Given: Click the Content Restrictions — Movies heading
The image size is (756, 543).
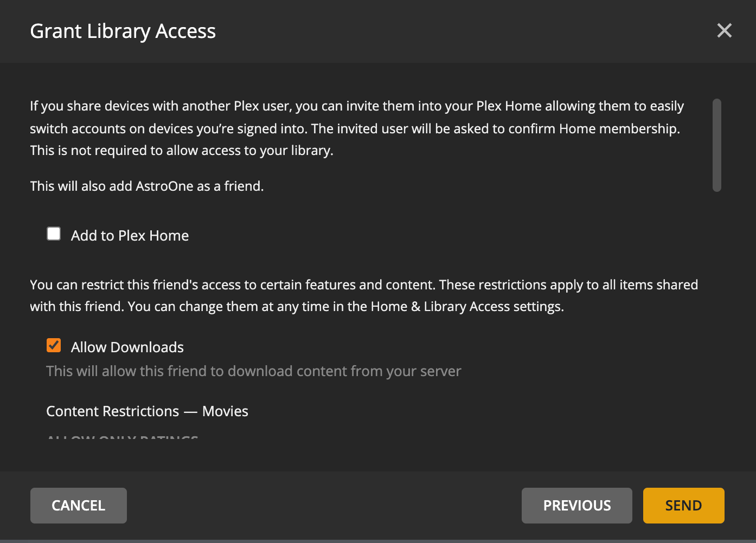Looking at the screenshot, I should [x=147, y=411].
